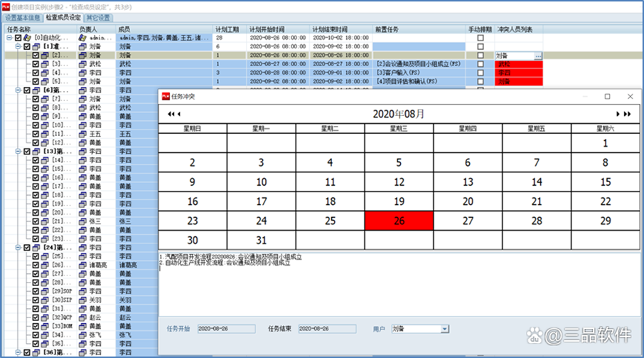Open the 用户 dropdown showing 刘备

(x=445, y=329)
